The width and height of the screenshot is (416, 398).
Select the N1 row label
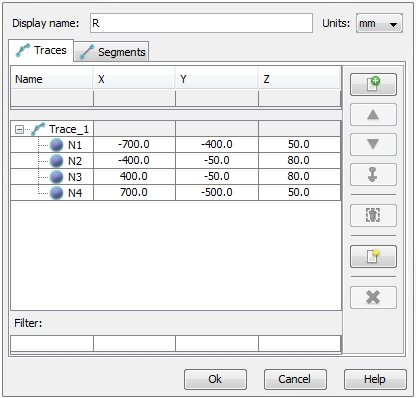point(75,145)
